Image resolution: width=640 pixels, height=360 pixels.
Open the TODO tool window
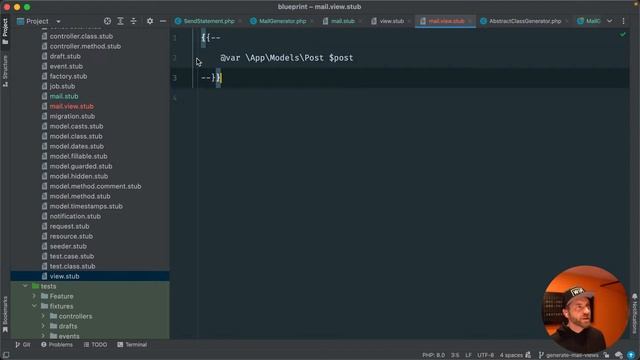coord(95,344)
